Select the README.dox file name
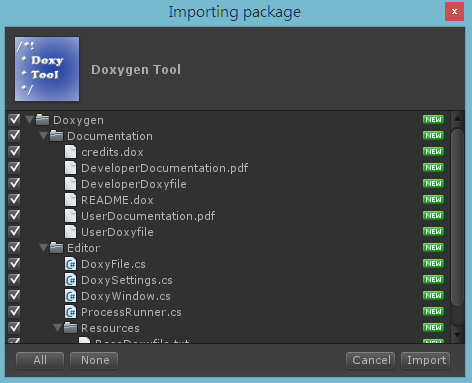This screenshot has width=472, height=383. pyautogui.click(x=117, y=200)
